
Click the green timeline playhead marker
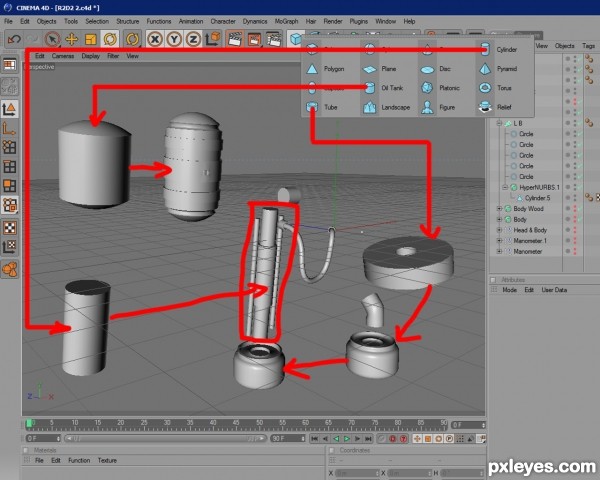click(29, 423)
